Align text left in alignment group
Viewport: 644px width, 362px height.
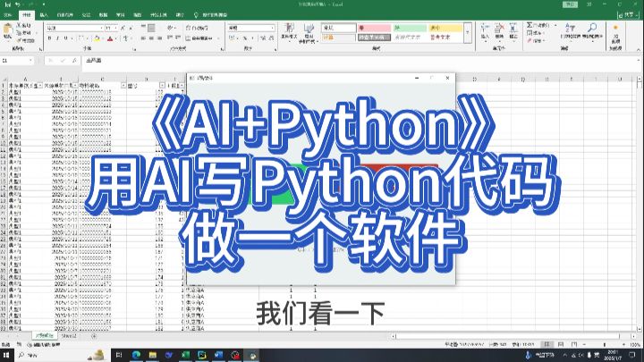(x=143, y=38)
